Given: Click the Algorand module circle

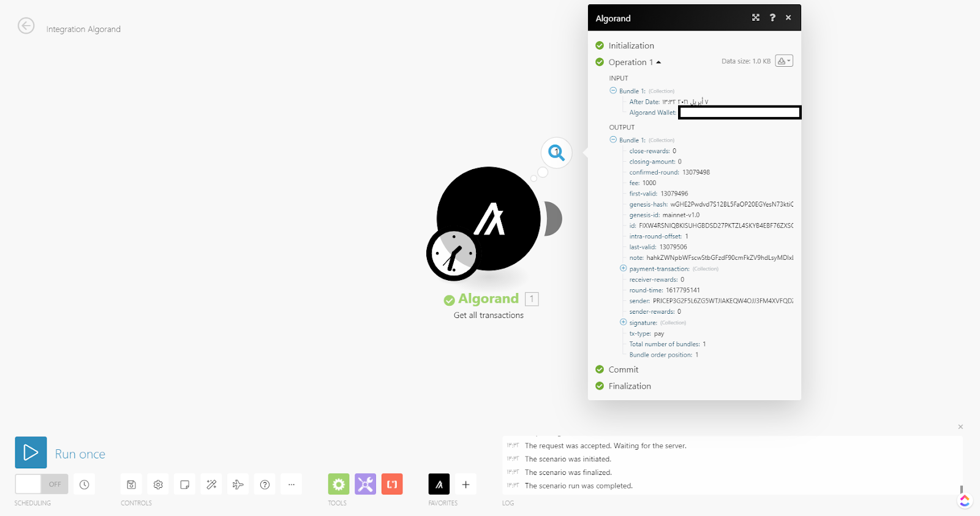Looking at the screenshot, I should click(x=489, y=218).
